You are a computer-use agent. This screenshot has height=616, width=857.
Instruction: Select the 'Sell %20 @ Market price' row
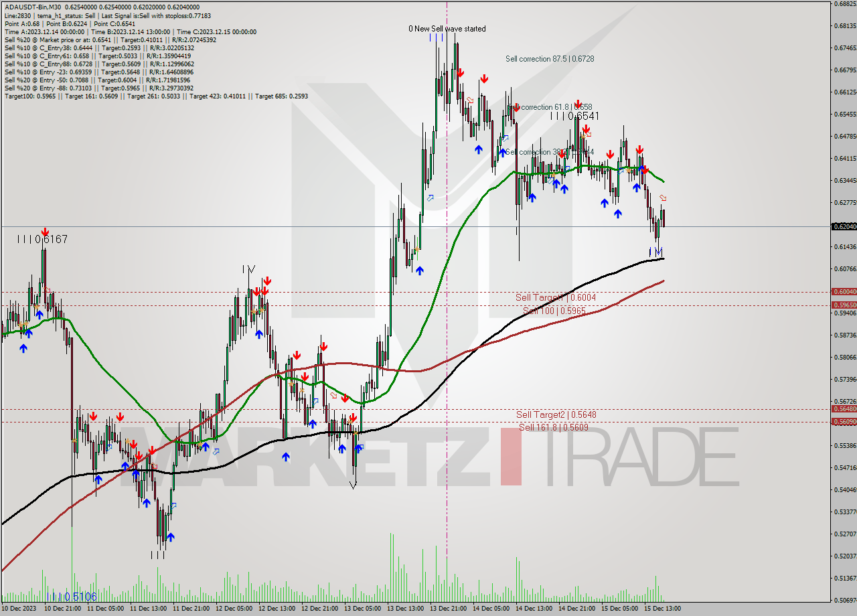click(x=110, y=40)
